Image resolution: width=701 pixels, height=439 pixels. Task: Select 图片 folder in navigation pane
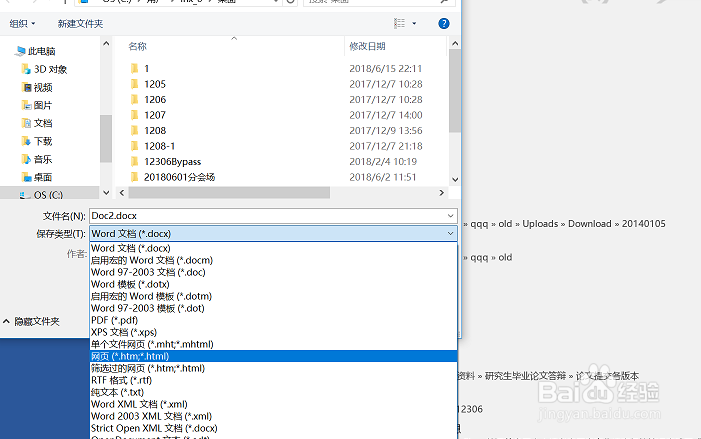tap(37, 105)
